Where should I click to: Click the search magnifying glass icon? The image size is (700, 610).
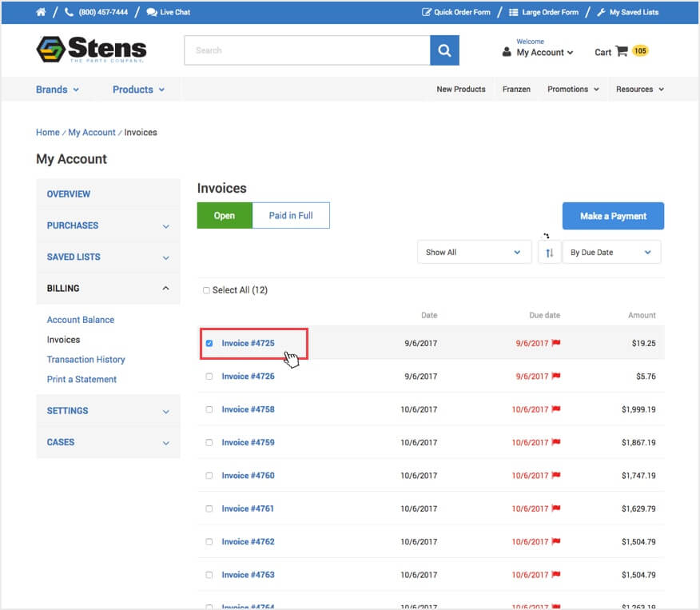[445, 50]
